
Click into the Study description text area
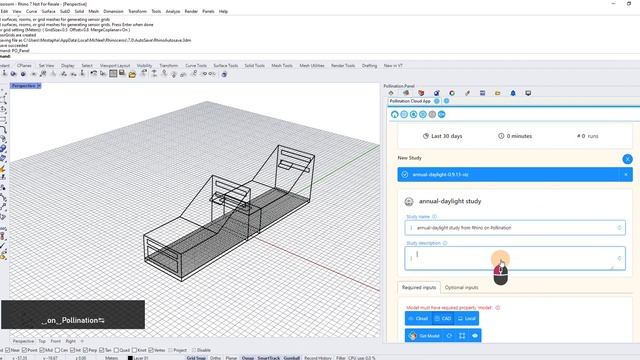click(x=515, y=258)
